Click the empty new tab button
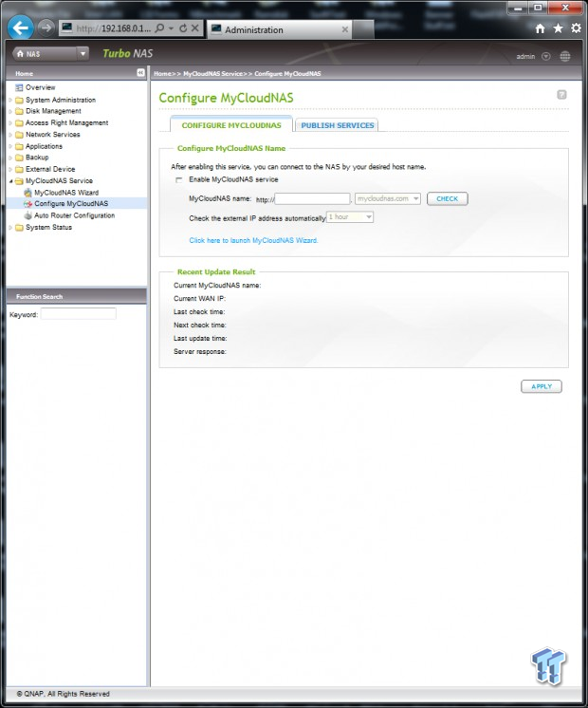The image size is (588, 708). point(363,29)
